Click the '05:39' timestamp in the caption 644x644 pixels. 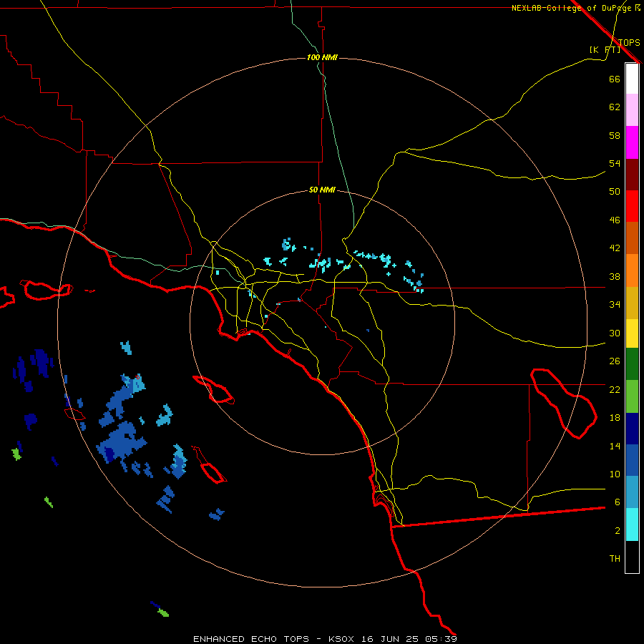pyautogui.click(x=441, y=639)
